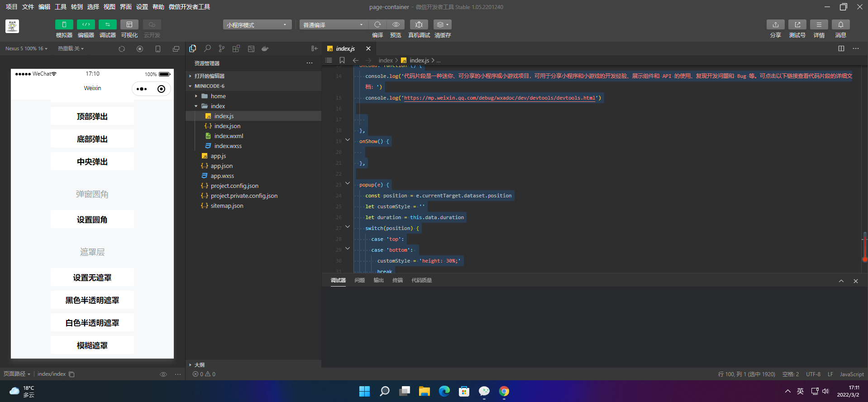Click the preview (预览) eye icon
The height and width of the screenshot is (402, 868).
[396, 24]
